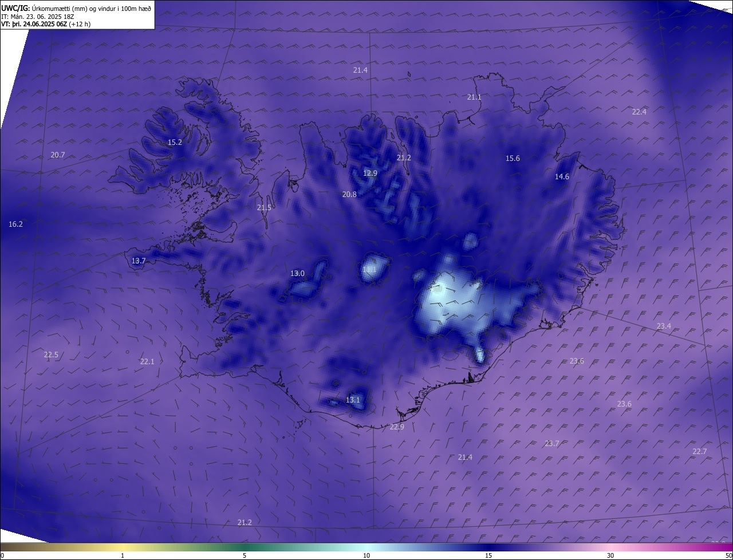The width and height of the screenshot is (733, 560).
Task: Click the map value 13.0
Action: [x=297, y=273]
